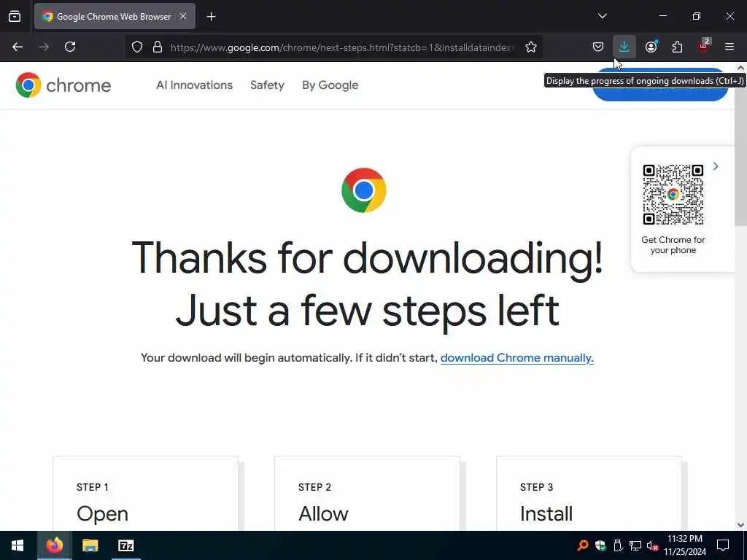
Task: Open Safety nav item
Action: (x=267, y=85)
